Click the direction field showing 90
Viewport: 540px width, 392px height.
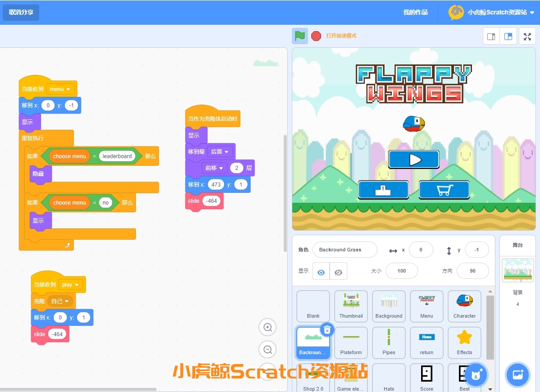tap(472, 271)
